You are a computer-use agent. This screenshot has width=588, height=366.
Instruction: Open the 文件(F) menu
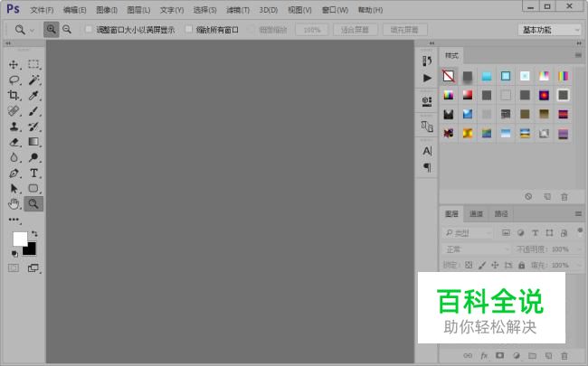(42, 10)
